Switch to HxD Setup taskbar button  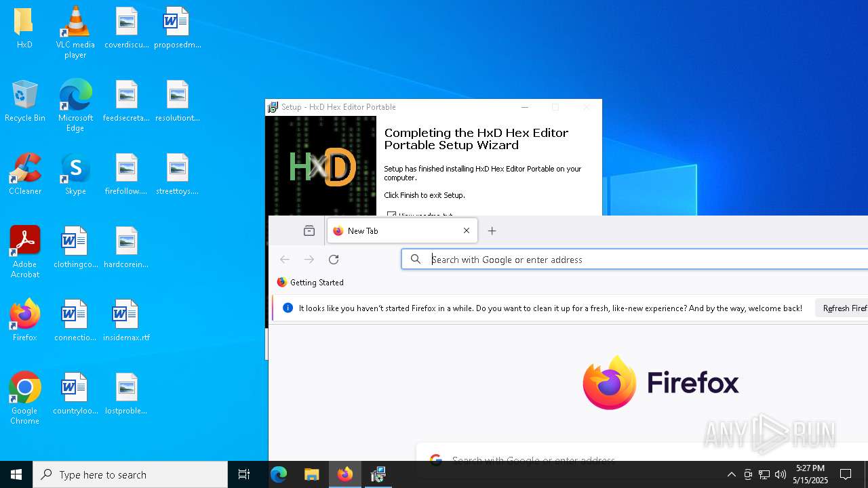378,474
